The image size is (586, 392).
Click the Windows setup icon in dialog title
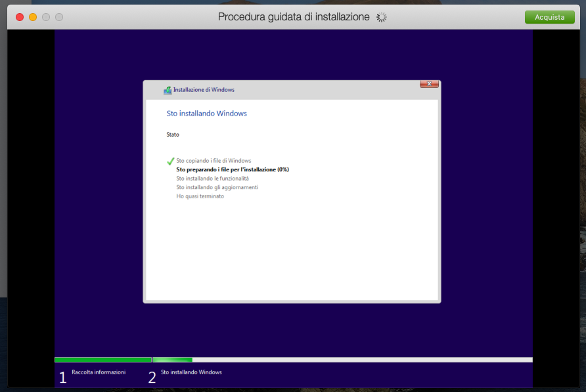[x=168, y=90]
